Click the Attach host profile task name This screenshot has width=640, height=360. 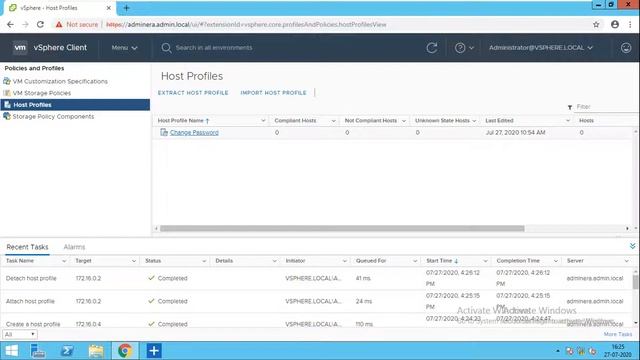tap(30, 301)
